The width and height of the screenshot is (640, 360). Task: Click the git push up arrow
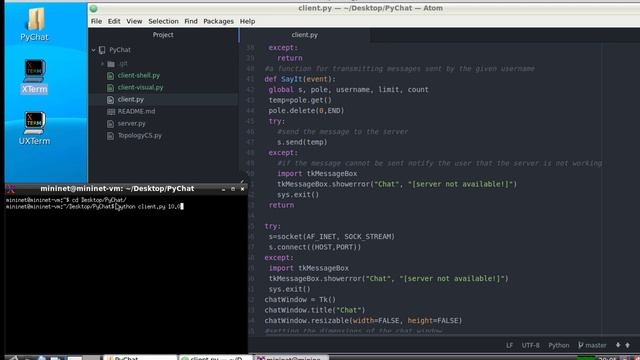click(627, 345)
